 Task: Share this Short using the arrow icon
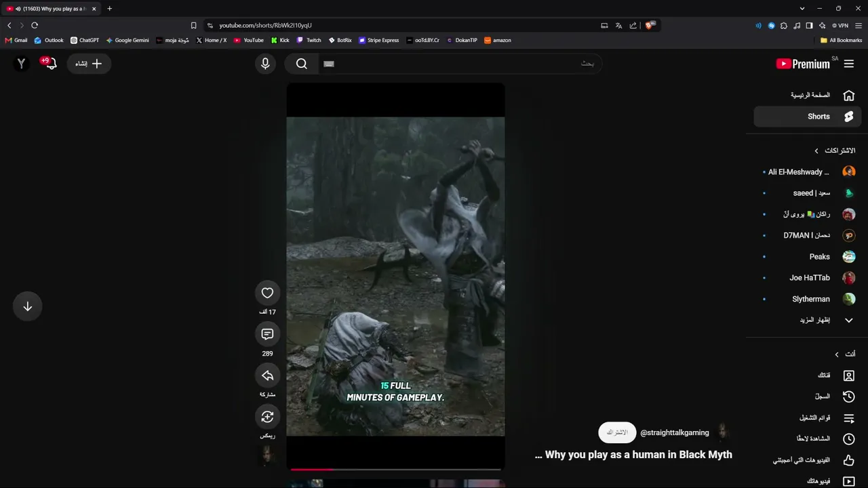[x=267, y=375]
